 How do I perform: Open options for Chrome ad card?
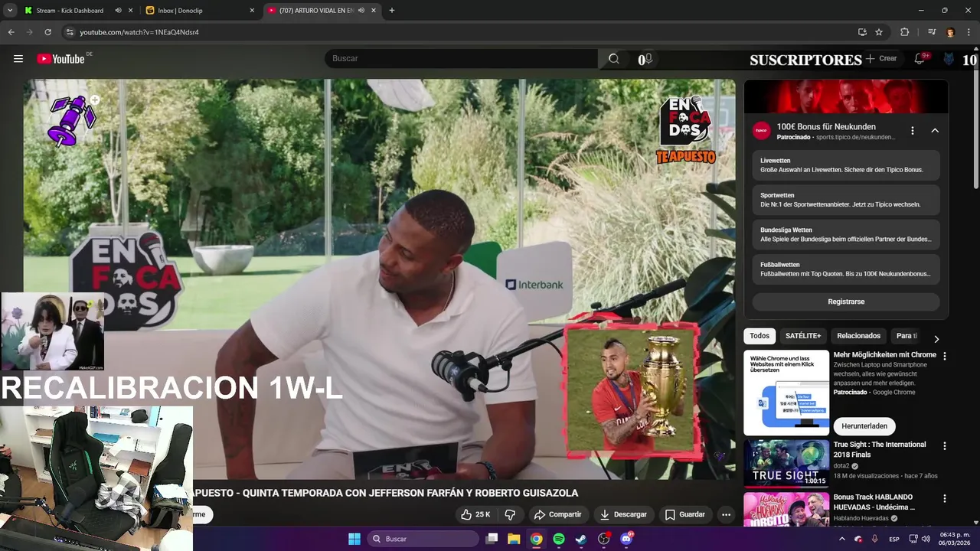click(x=944, y=356)
